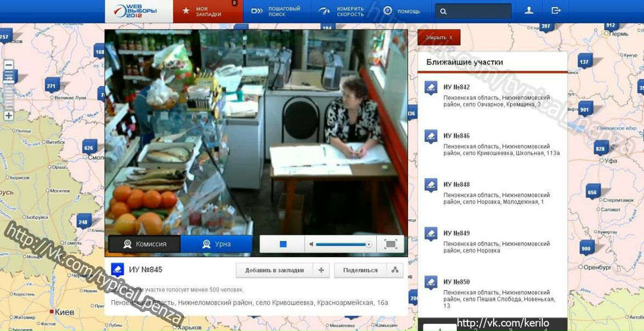Switch to Урна camera view

pos(216,244)
